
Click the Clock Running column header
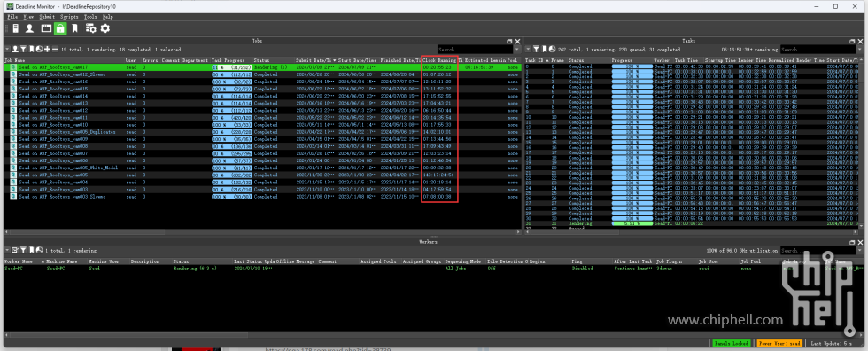pos(439,59)
